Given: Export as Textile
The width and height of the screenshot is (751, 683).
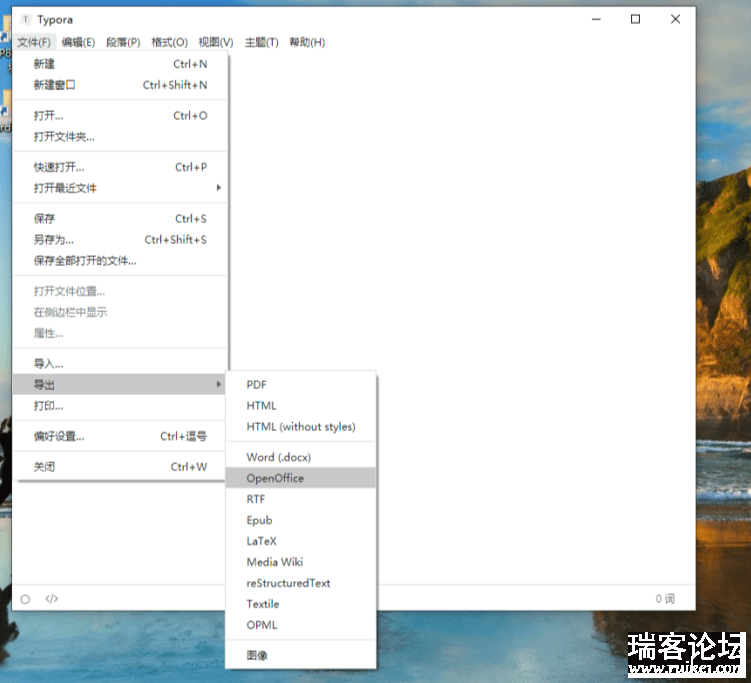Looking at the screenshot, I should (301, 604).
